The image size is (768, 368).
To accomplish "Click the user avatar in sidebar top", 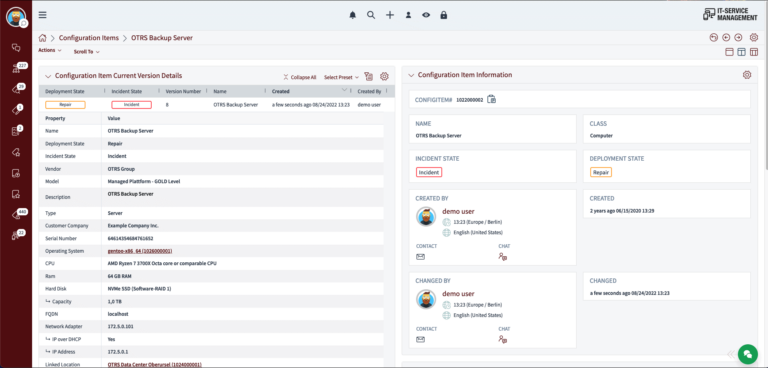I will tap(16, 17).
